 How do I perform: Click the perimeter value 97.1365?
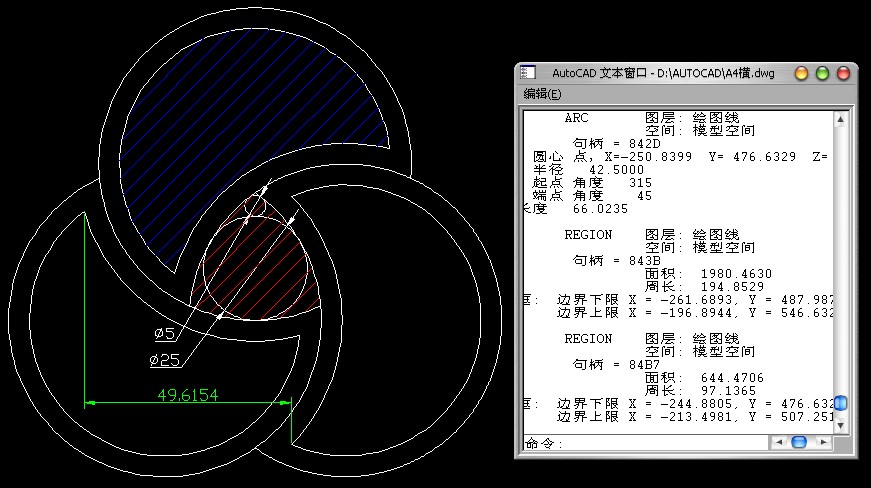[728, 391]
